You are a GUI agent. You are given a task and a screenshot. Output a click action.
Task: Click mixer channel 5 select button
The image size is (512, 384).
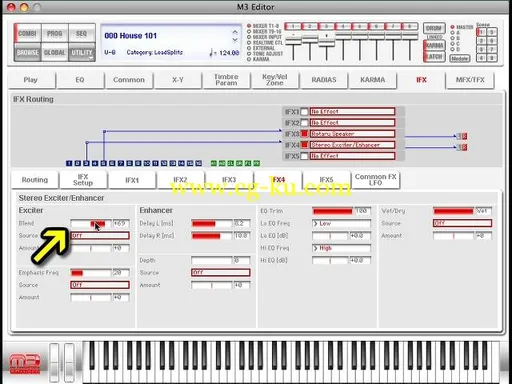pos(360,26)
